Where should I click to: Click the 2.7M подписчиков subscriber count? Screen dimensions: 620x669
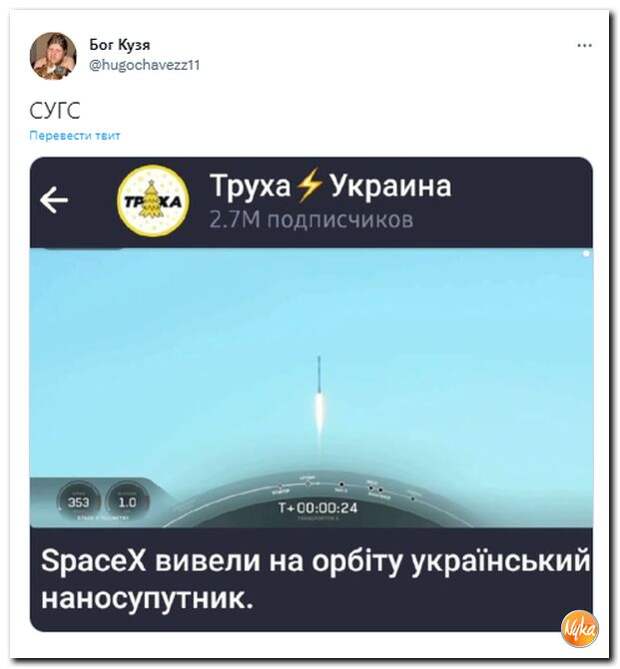(x=311, y=220)
